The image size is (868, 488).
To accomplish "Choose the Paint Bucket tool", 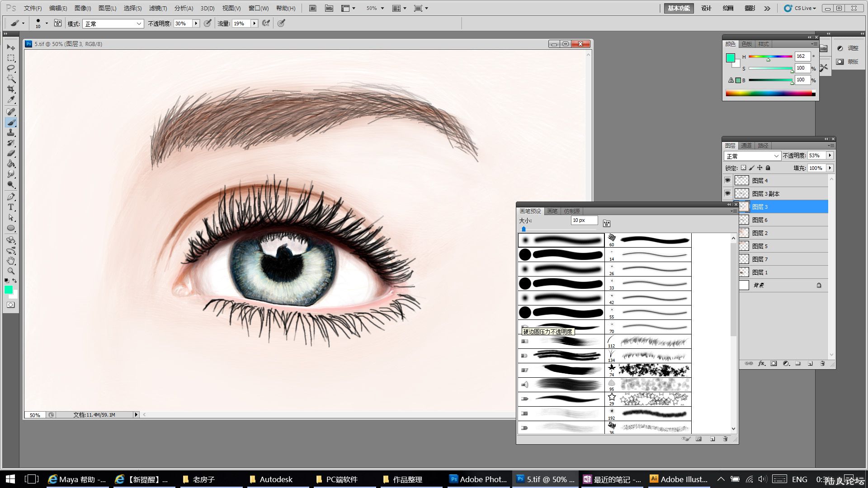I will [x=11, y=164].
